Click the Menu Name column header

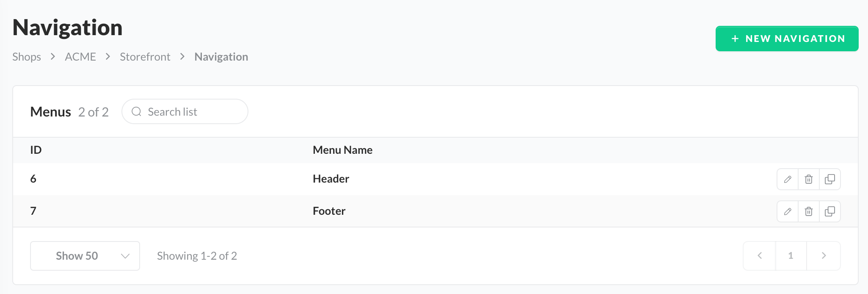[342, 150]
